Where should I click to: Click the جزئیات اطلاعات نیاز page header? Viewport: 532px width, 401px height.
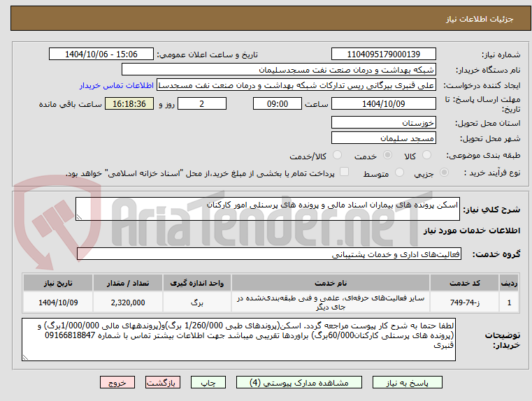[x=479, y=19]
